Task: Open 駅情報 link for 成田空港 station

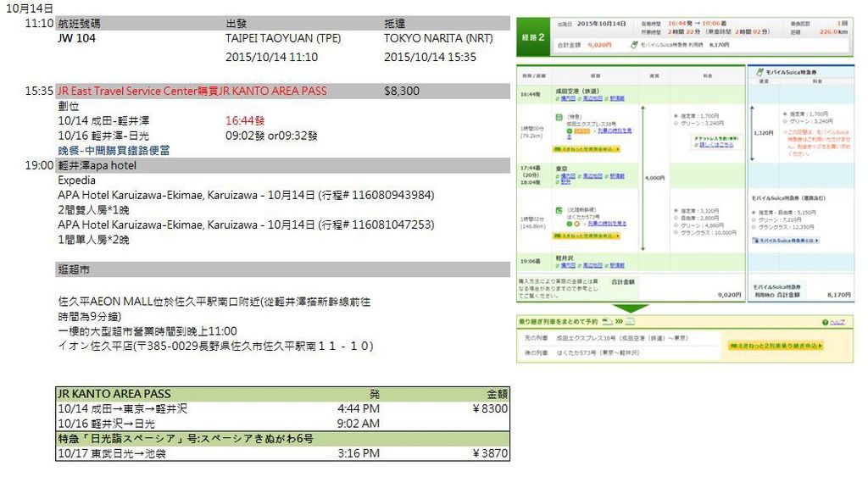Action: tap(617, 98)
